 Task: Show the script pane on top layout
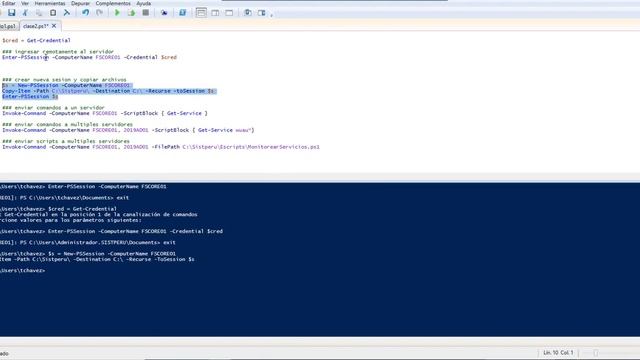[x=201, y=13]
